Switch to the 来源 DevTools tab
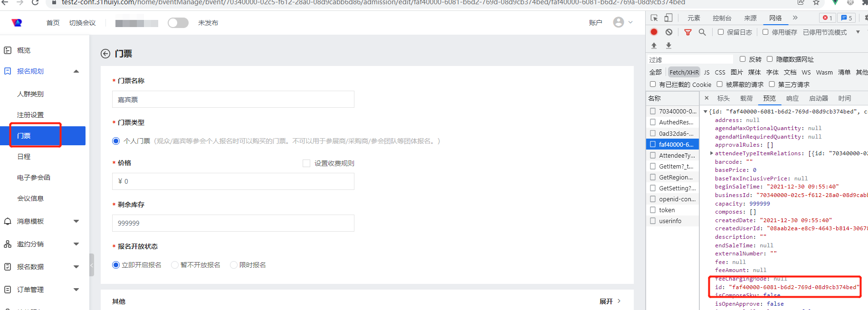Screen dimensions: 868x310 coord(751,18)
